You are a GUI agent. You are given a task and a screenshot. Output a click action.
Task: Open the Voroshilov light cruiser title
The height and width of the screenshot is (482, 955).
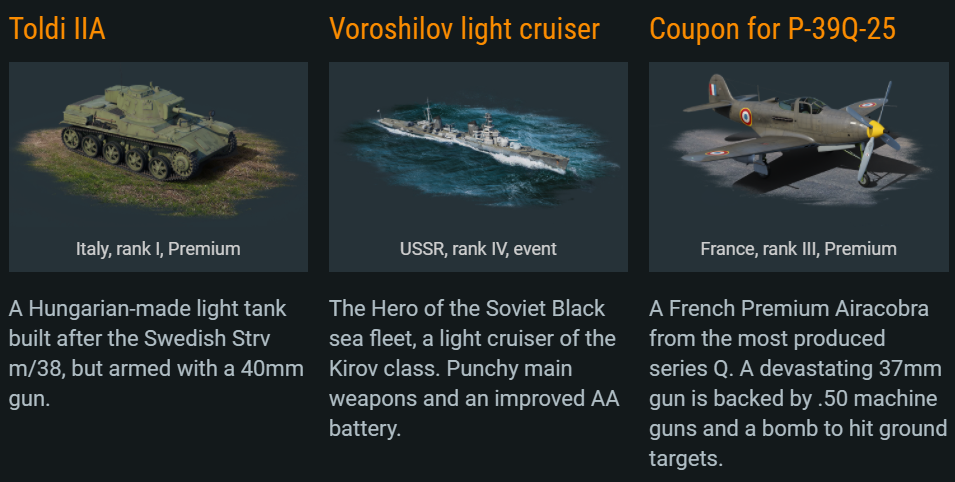464,29
